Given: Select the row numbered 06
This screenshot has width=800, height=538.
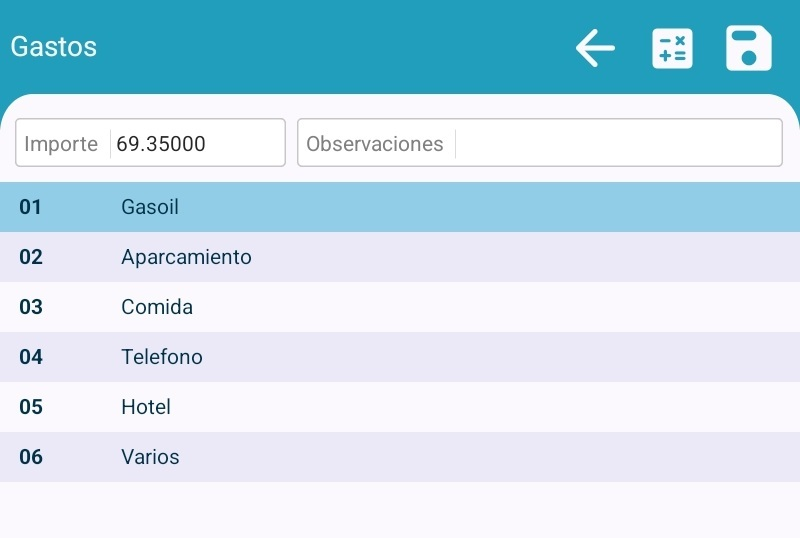Looking at the screenshot, I should click(x=31, y=457).
